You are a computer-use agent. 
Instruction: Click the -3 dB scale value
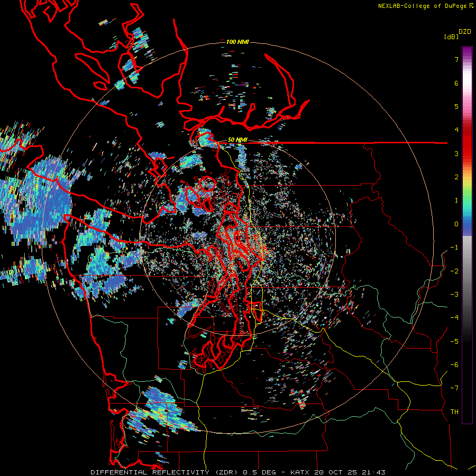pyautogui.click(x=454, y=295)
